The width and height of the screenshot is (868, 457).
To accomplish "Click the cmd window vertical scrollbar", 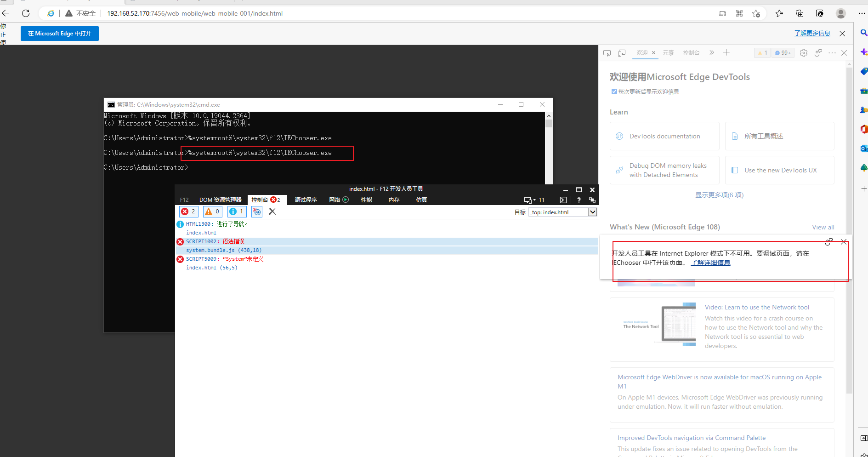I will click(549, 148).
